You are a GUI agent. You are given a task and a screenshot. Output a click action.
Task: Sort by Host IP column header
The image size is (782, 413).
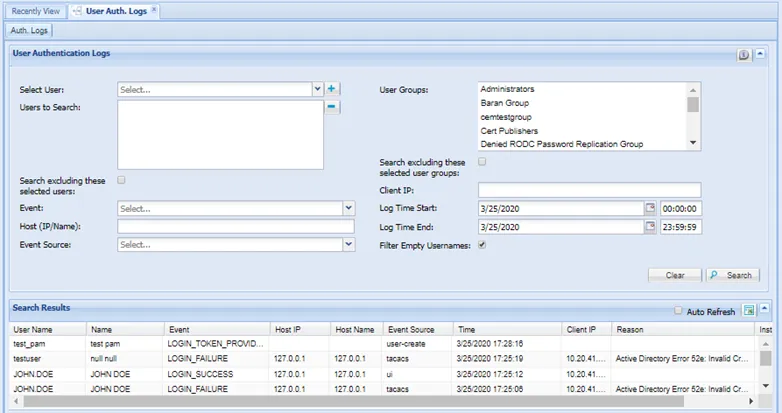pyautogui.click(x=300, y=329)
